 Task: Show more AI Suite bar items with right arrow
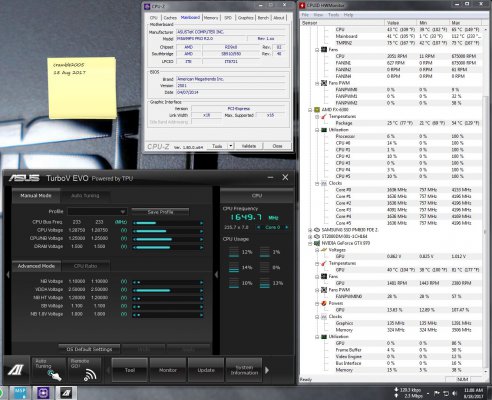[x=267, y=370]
